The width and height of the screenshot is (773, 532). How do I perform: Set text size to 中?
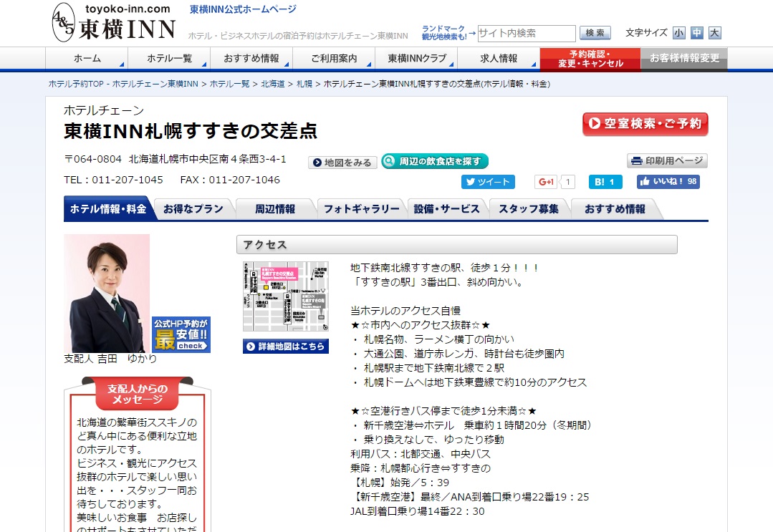coord(696,33)
